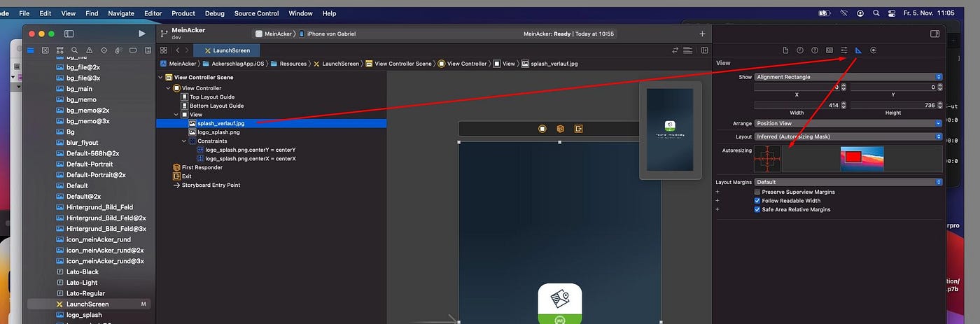This screenshot has height=324, width=980.
Task: Open the Report navigator icon
Action: click(x=148, y=50)
